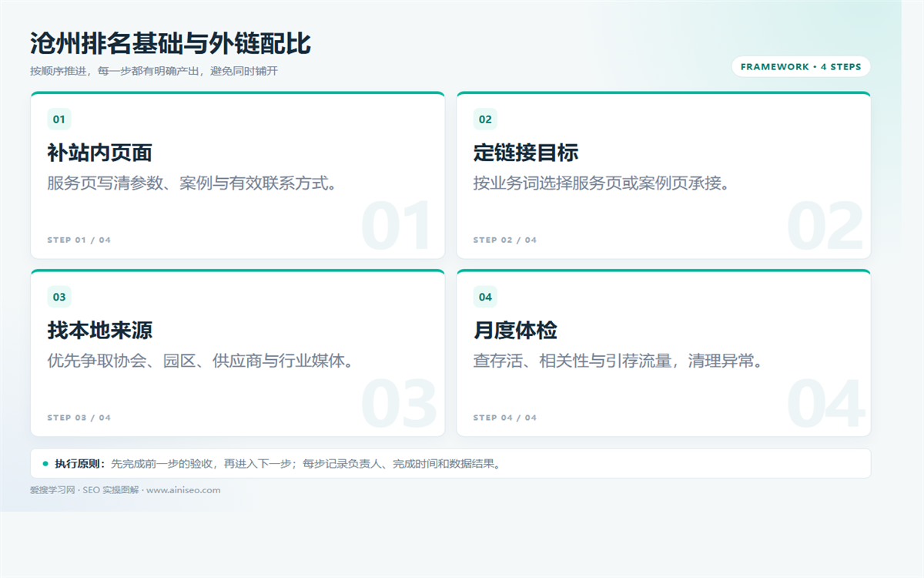Click the green 02 step badge

(x=485, y=119)
